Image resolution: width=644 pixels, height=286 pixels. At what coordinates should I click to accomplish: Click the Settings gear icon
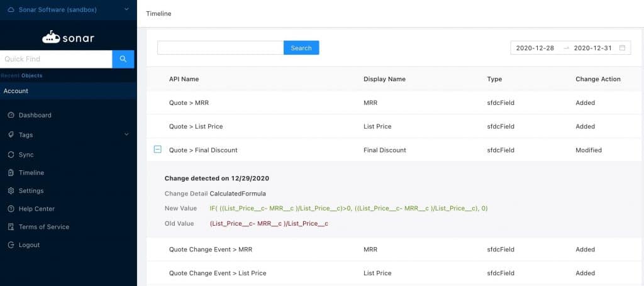[11, 191]
